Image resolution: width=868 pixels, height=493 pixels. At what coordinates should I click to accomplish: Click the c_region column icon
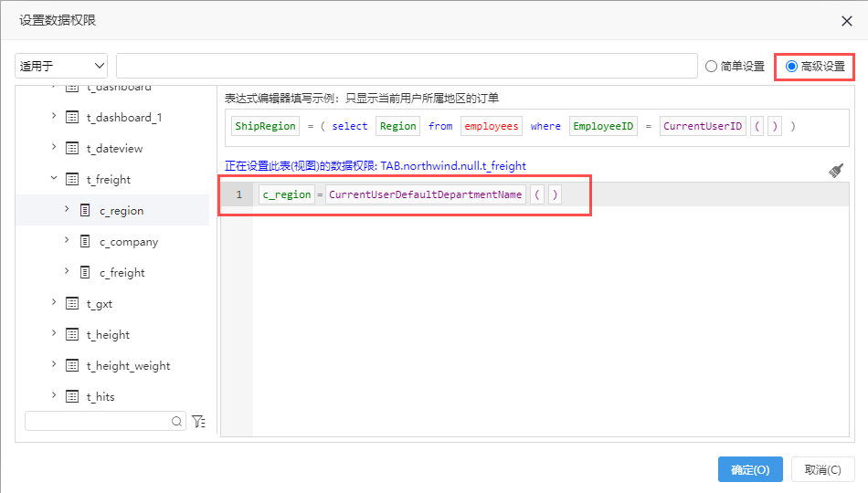tap(85, 210)
